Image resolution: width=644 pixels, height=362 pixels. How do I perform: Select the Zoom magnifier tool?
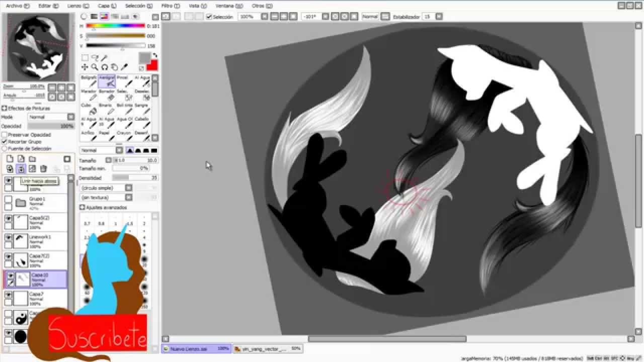(x=95, y=67)
